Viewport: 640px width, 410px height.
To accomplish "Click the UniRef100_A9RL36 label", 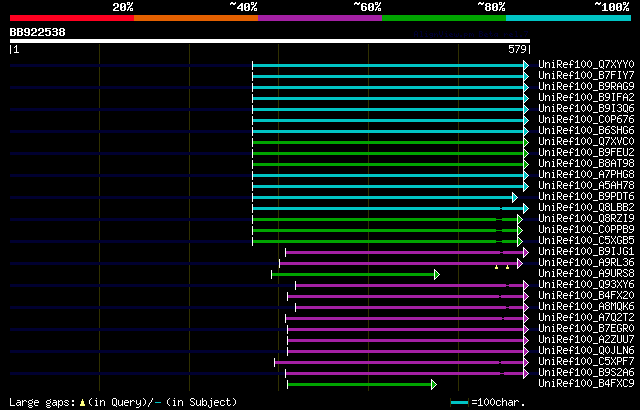I will tap(586, 263).
